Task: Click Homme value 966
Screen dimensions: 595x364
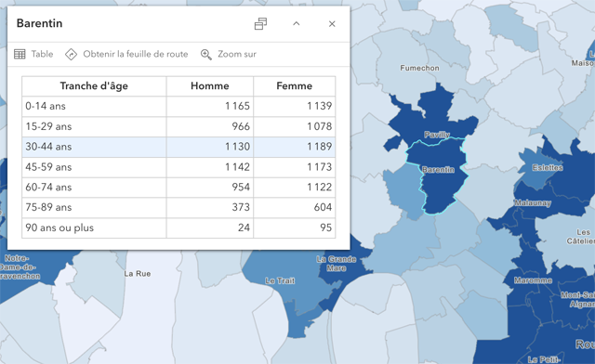Action: 241,126
